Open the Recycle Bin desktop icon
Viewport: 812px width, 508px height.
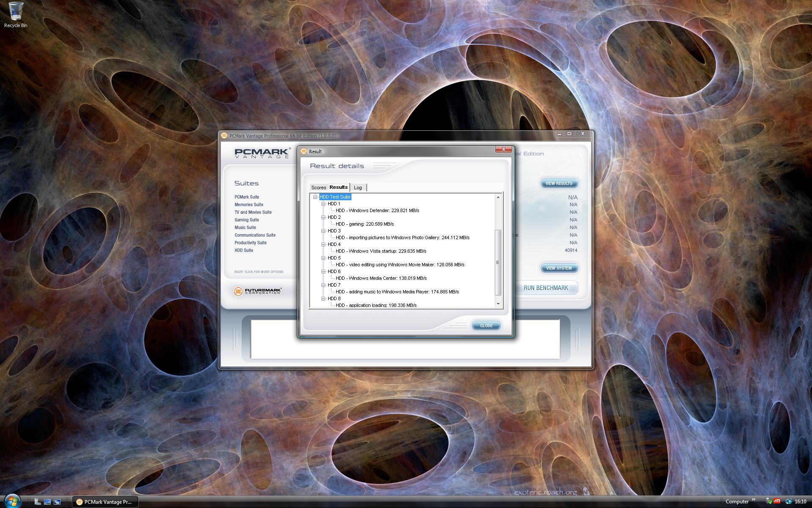16,15
